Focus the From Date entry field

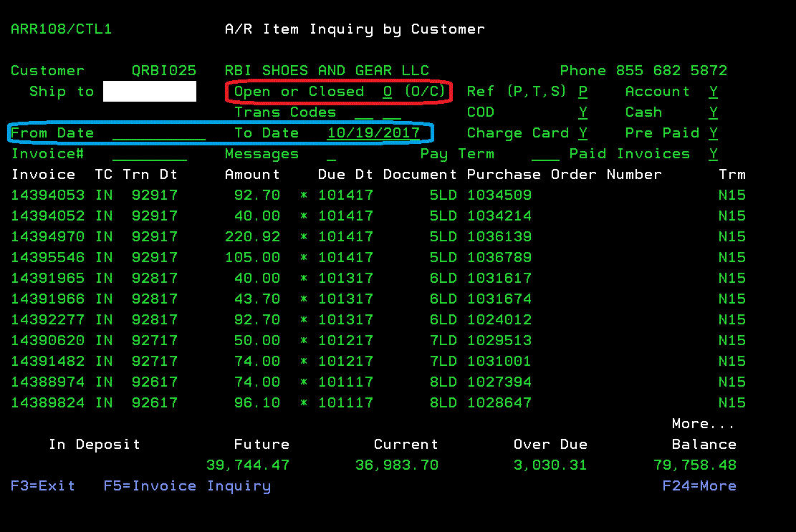159,133
